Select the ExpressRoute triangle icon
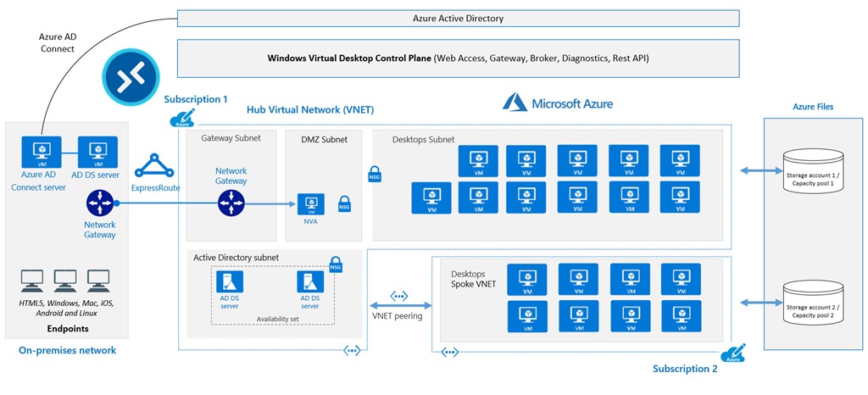Image resolution: width=868 pixels, height=395 pixels. click(156, 165)
